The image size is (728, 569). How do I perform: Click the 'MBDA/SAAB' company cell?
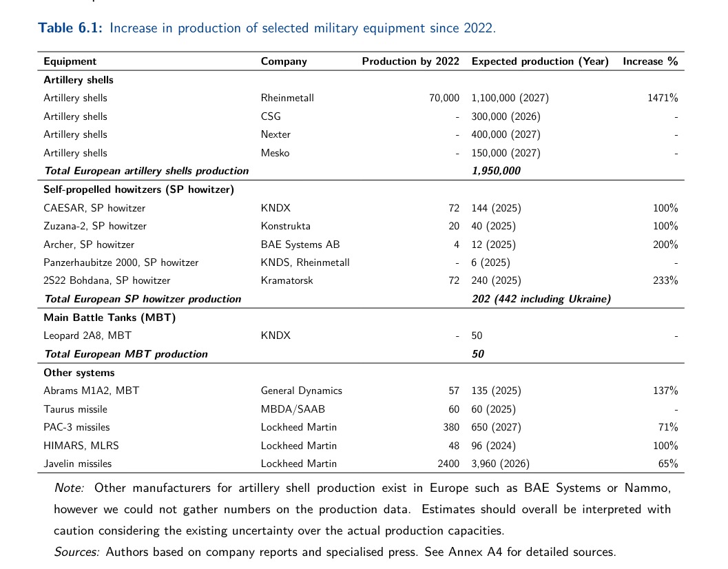point(293,409)
